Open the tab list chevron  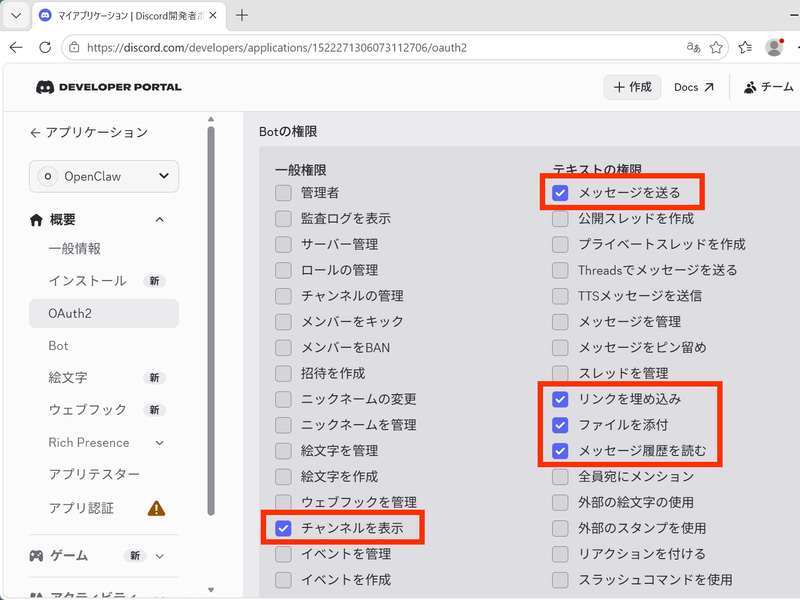click(x=16, y=15)
